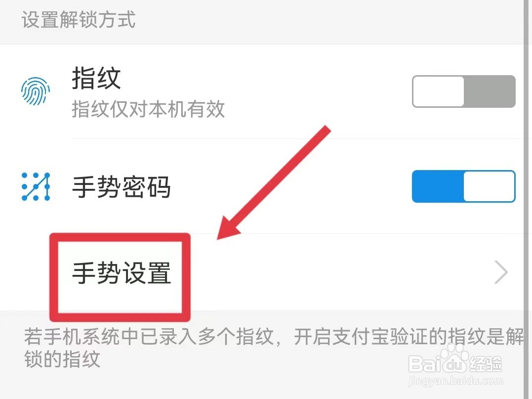Viewport: 532px width, 399px height.
Task: Click the gray part of the 指纹 toggle
Action: pyautogui.click(x=490, y=91)
